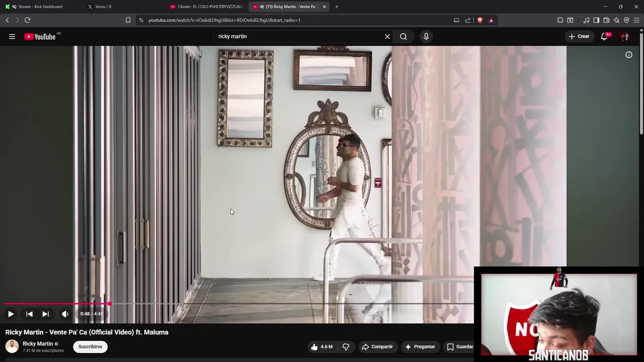This screenshot has height=362, width=644.
Task: Open a new browser tab
Action: 337,7
